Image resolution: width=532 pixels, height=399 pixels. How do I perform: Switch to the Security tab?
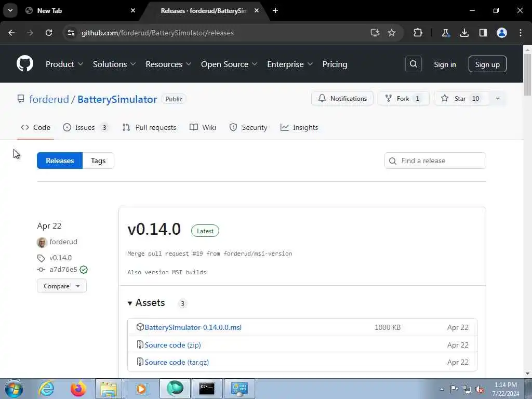pyautogui.click(x=248, y=127)
